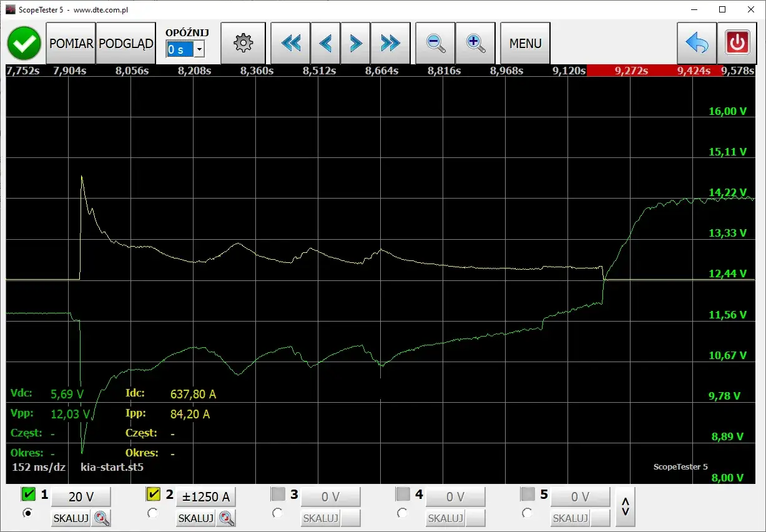
Task: Click SKALUJ button under channel 4
Action: pyautogui.click(x=446, y=518)
